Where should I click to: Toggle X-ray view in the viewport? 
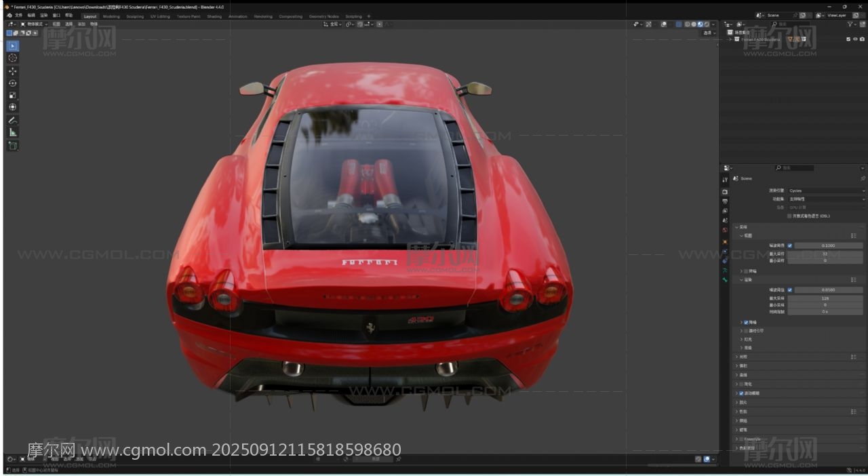coord(679,24)
